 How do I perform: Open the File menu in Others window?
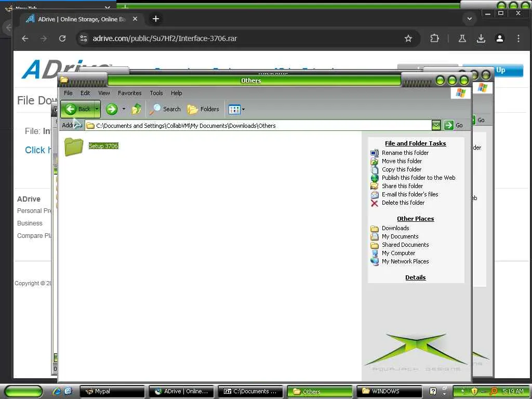tap(68, 93)
